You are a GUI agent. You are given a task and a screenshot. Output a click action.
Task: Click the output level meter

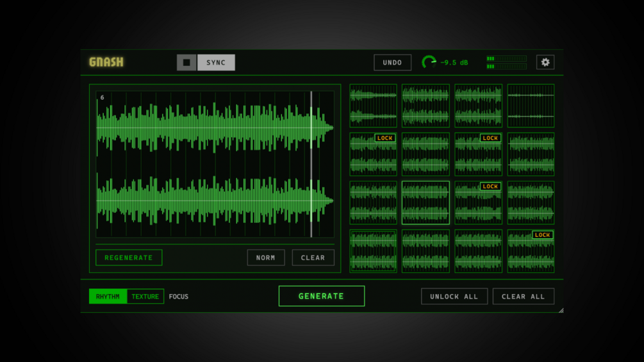coord(506,62)
